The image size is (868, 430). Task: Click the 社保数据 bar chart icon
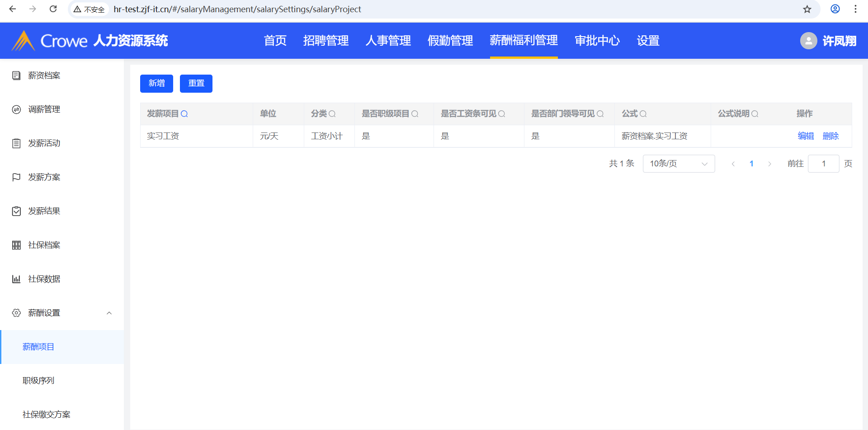[16, 279]
